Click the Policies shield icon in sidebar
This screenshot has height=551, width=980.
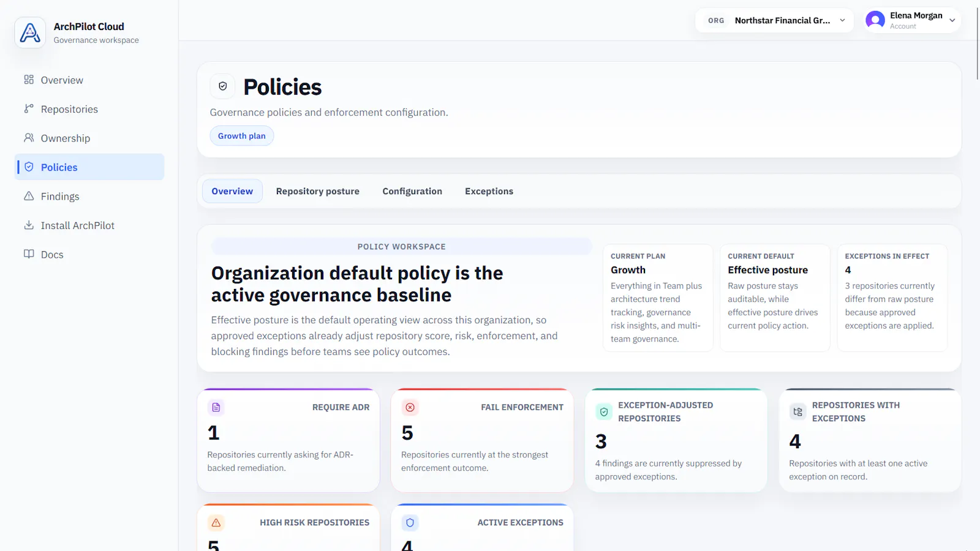click(x=29, y=167)
